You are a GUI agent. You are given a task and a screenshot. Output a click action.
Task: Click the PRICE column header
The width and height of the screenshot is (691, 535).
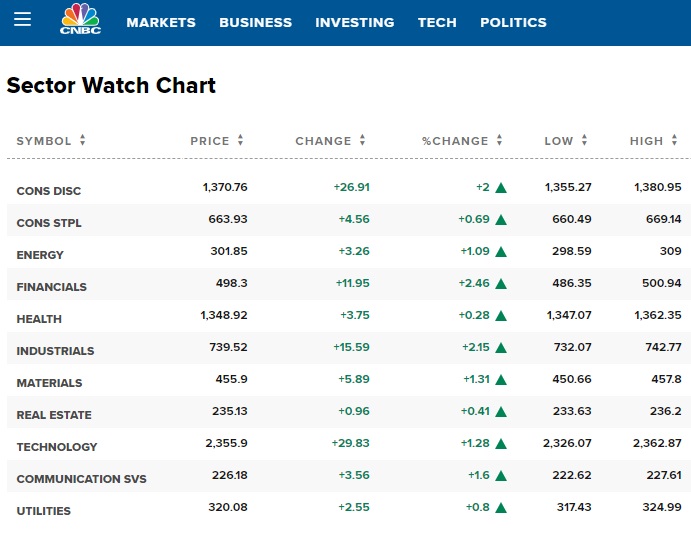[x=210, y=141]
